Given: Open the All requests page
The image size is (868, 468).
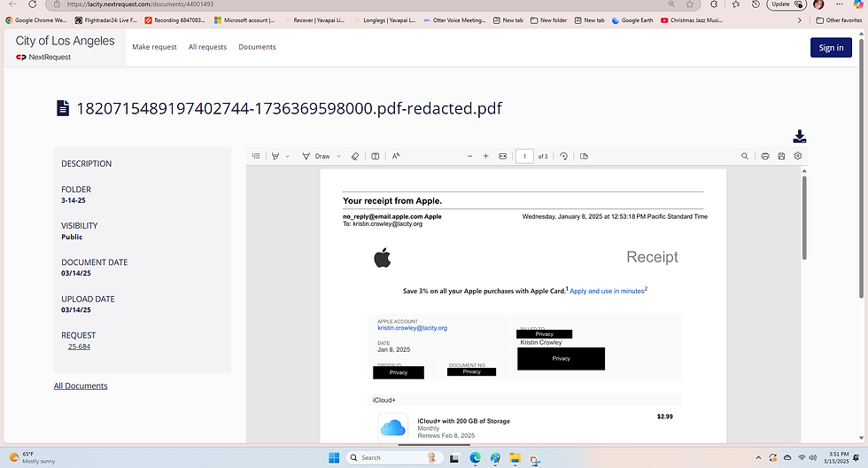Looking at the screenshot, I should click(207, 47).
